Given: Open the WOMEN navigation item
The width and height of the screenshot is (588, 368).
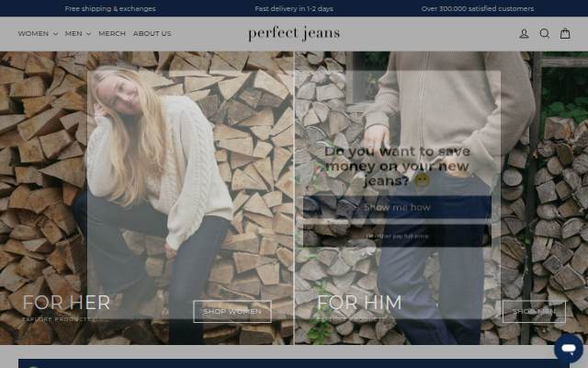Looking at the screenshot, I should click(x=33, y=33).
